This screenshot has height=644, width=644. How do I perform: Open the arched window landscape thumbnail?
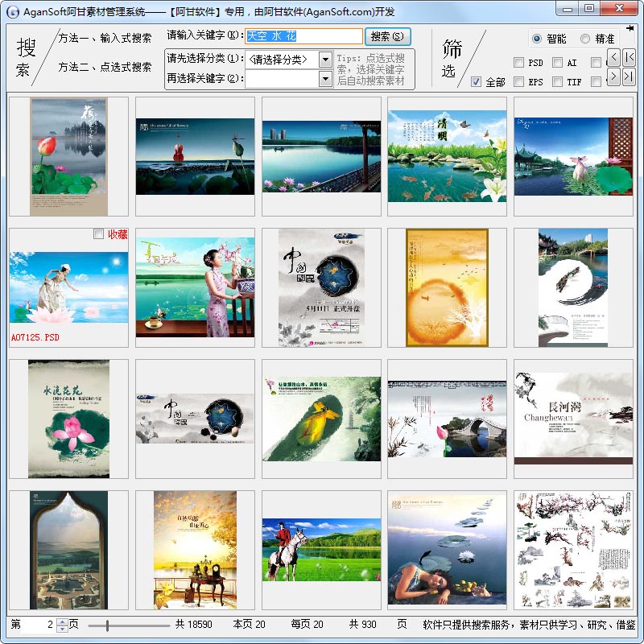69,550
